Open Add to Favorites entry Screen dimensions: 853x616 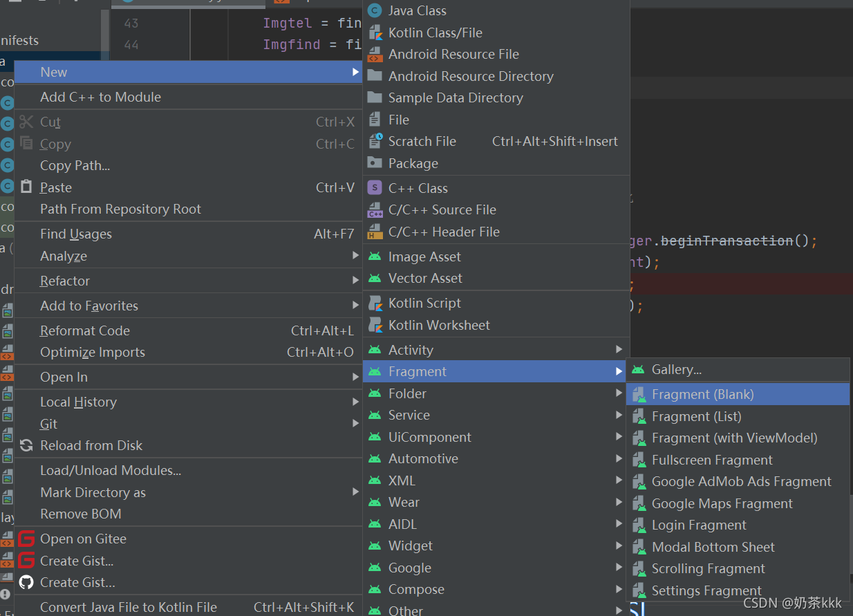[188, 306]
